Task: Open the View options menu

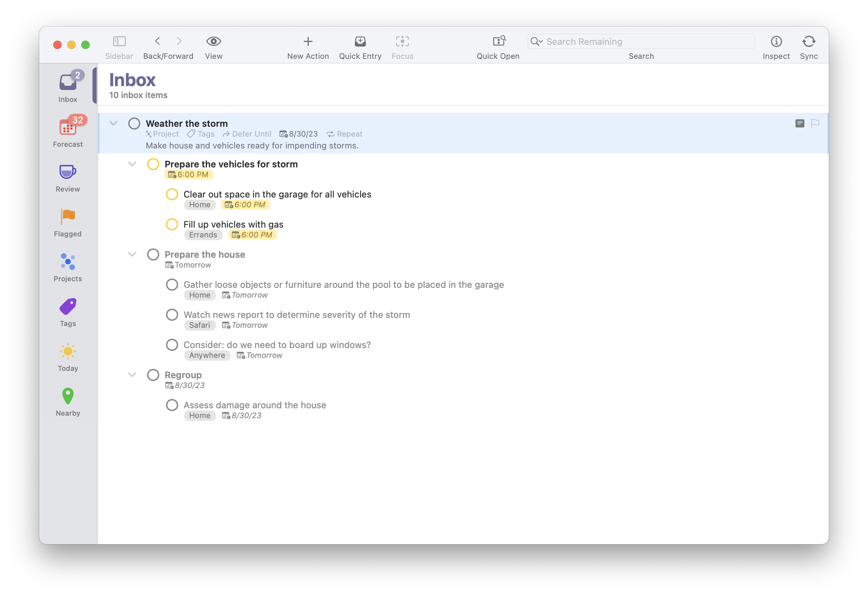Action: (213, 41)
